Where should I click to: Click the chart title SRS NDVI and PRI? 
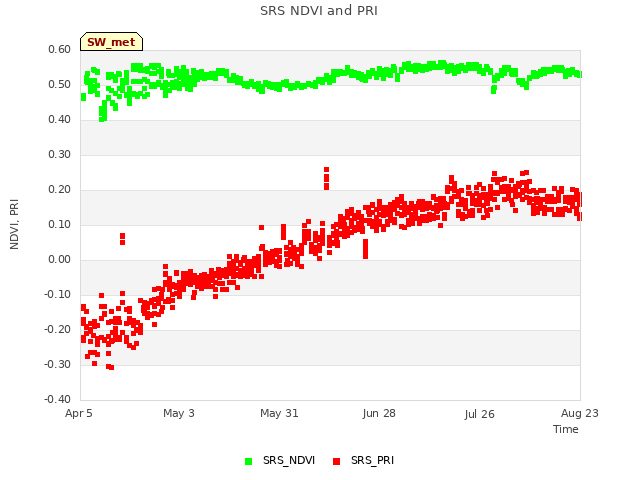pos(319,11)
